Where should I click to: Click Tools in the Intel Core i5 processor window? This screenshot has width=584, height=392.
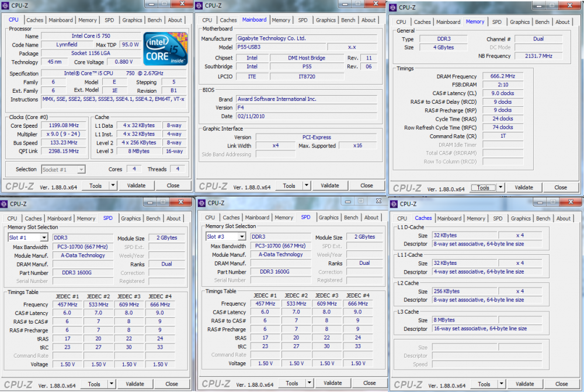(95, 185)
